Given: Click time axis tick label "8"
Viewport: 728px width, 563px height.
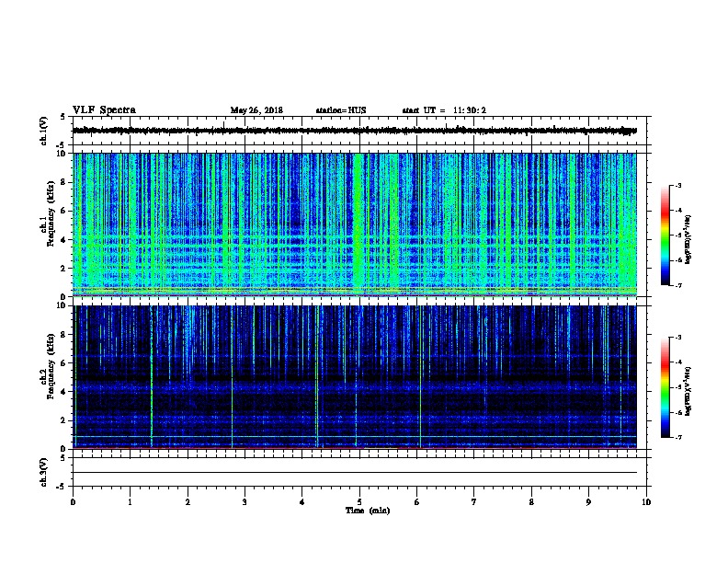Looking at the screenshot, I should point(531,501).
